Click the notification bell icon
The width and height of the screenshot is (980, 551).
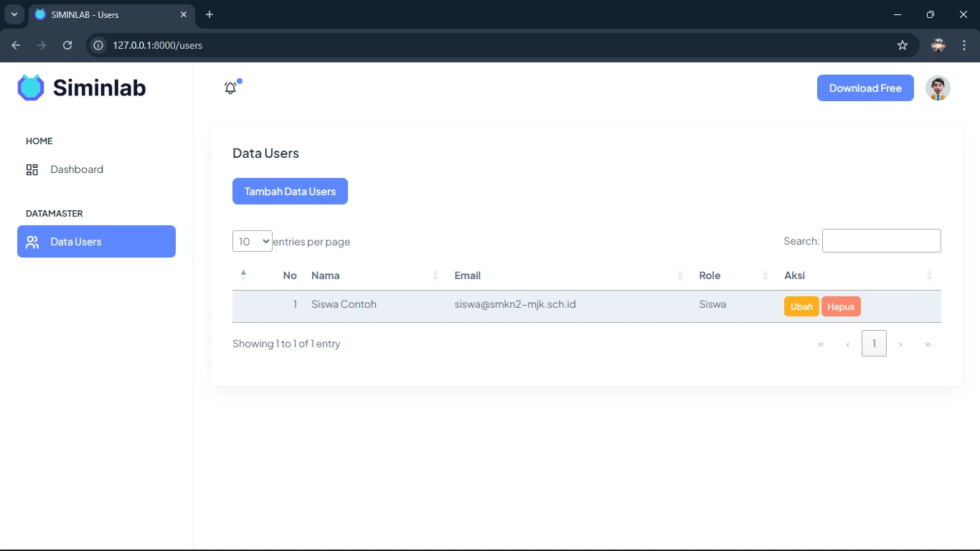[x=230, y=88]
